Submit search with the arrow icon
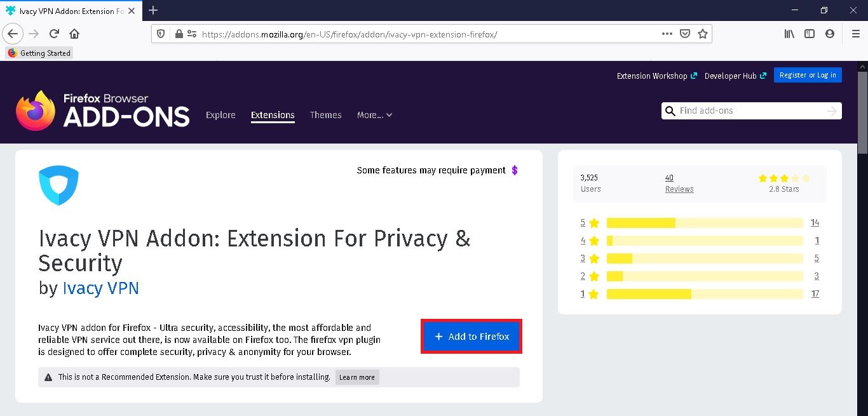Image resolution: width=868 pixels, height=416 pixels. [x=832, y=111]
